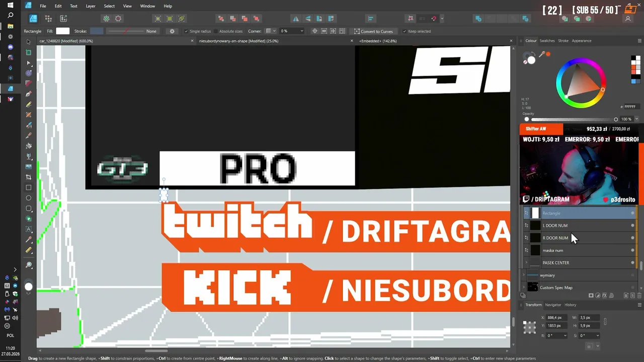Switch to the Pixel persona icon
The image size is (644, 362).
point(48,19)
